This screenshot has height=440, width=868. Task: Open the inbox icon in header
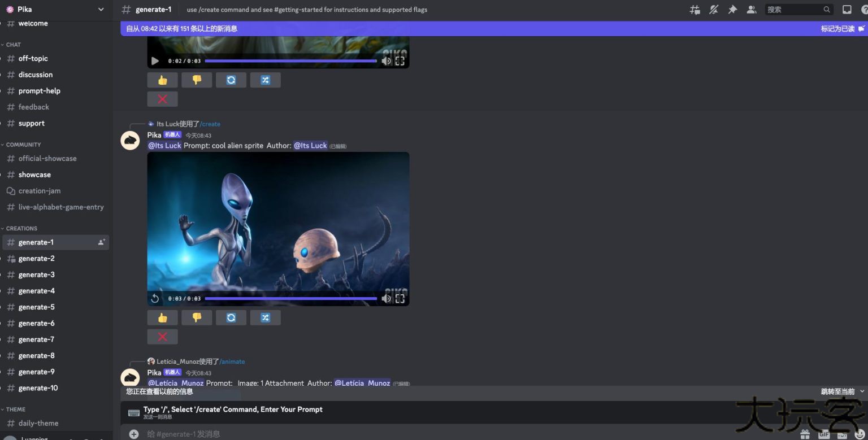(x=847, y=10)
